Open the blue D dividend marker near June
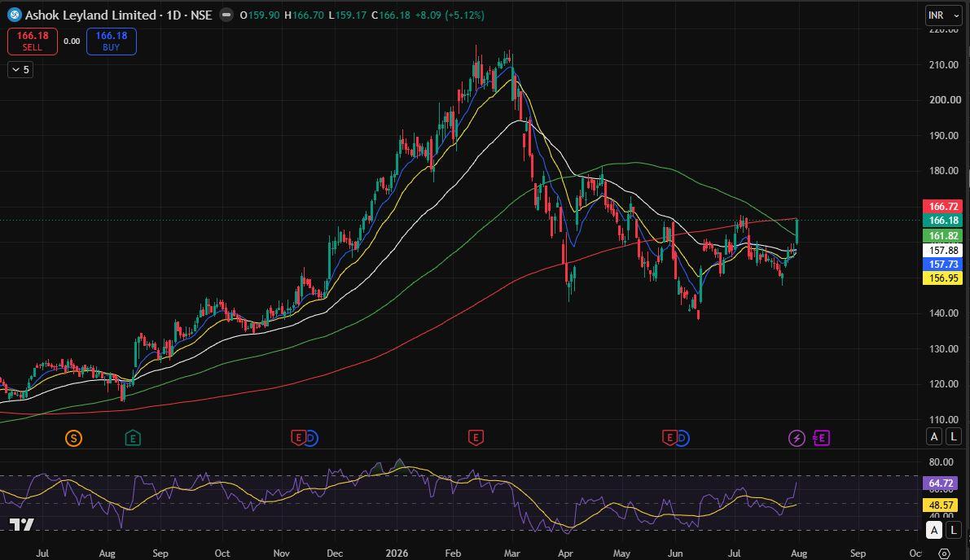The height and width of the screenshot is (560, 970). pyautogui.click(x=682, y=438)
